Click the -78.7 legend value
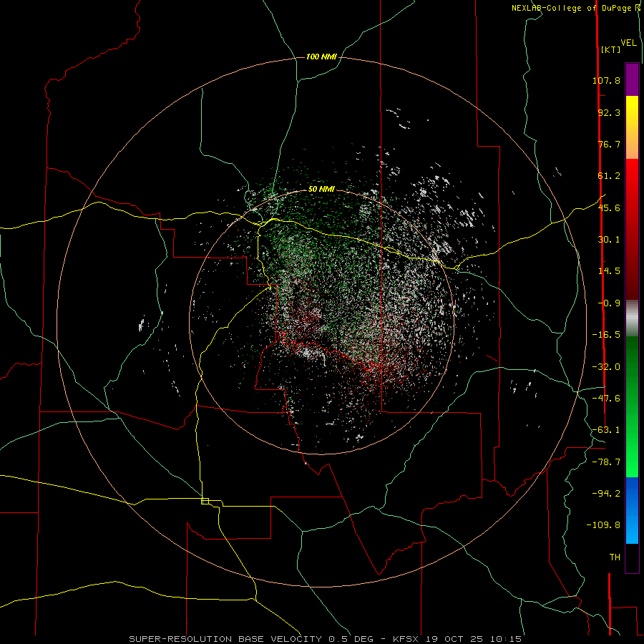 pos(606,462)
